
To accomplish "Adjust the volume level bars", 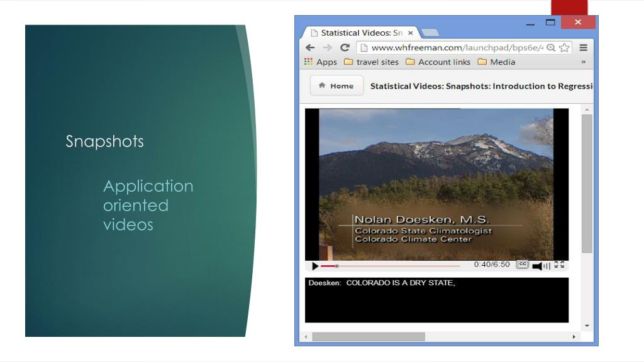I will click(x=547, y=266).
